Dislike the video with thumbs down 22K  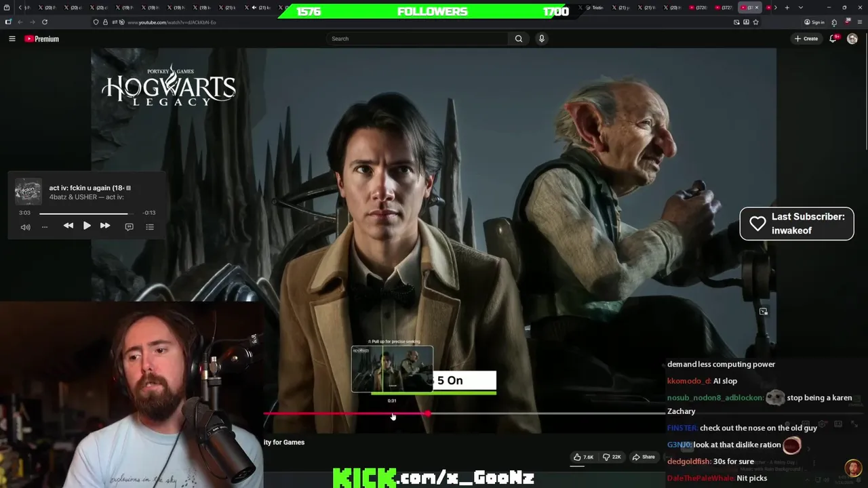[612, 457]
